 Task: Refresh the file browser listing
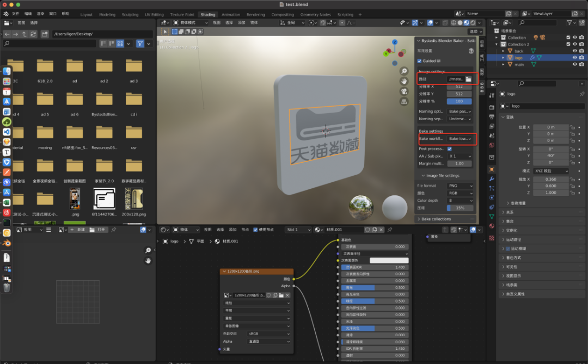coord(33,34)
